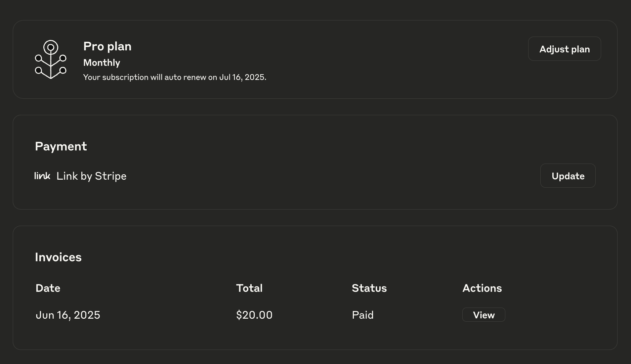Click the Link by Stripe label
Viewport: 631px width, 364px height.
point(91,176)
